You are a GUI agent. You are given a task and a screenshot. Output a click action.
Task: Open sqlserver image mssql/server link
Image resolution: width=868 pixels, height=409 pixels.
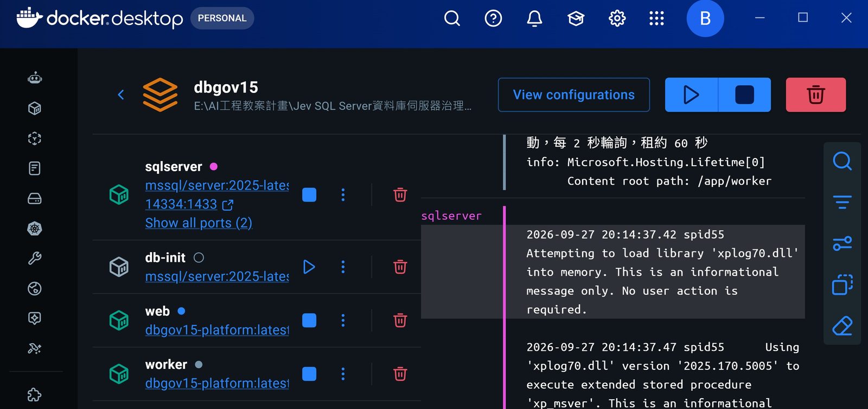click(x=217, y=186)
